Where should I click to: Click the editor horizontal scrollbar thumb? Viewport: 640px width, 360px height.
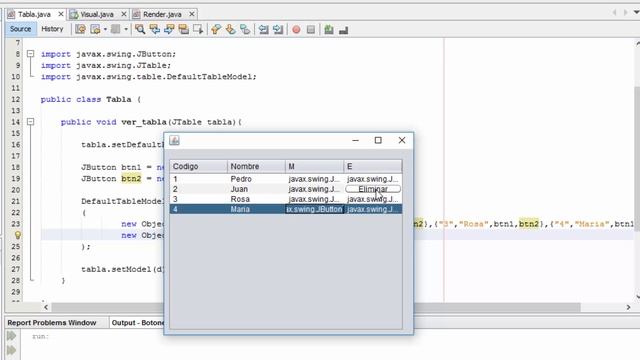click(316, 307)
